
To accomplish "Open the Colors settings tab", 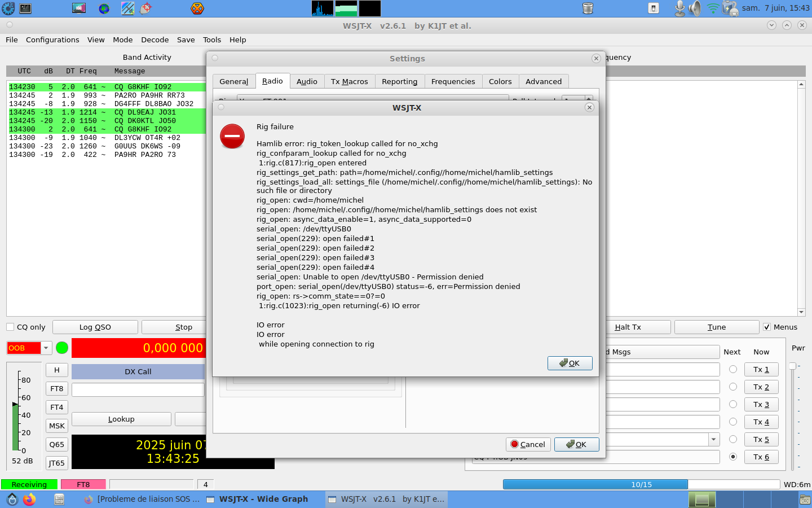I will pyautogui.click(x=500, y=81).
